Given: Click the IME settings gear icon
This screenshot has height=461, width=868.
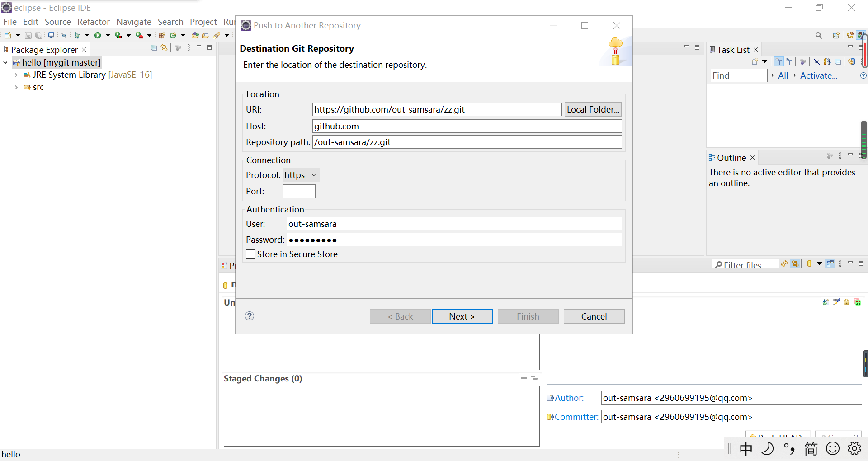Looking at the screenshot, I should [854, 449].
